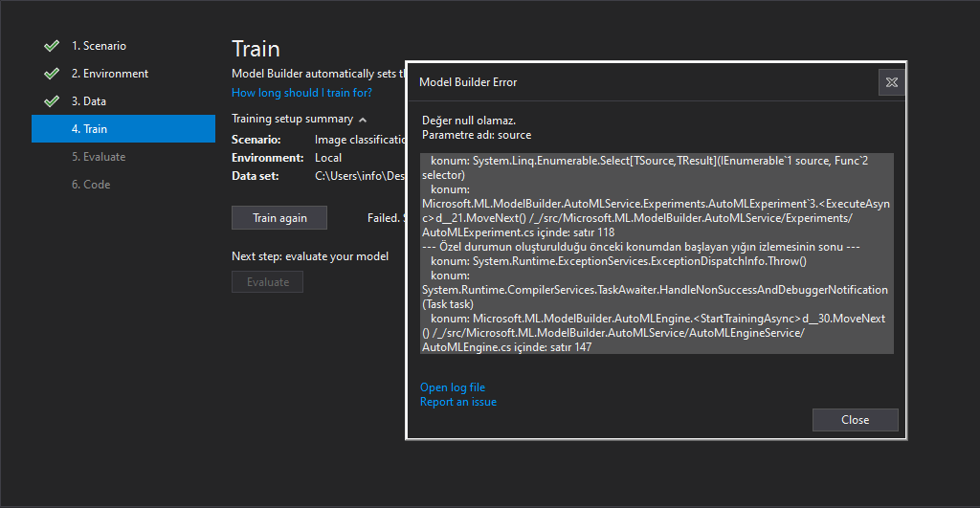Close the Model Builder Error dialog with X
The image size is (980, 508).
891,82
